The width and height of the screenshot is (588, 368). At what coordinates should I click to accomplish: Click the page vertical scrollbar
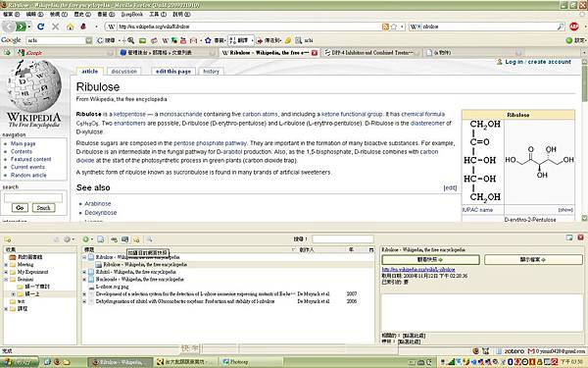click(584, 139)
